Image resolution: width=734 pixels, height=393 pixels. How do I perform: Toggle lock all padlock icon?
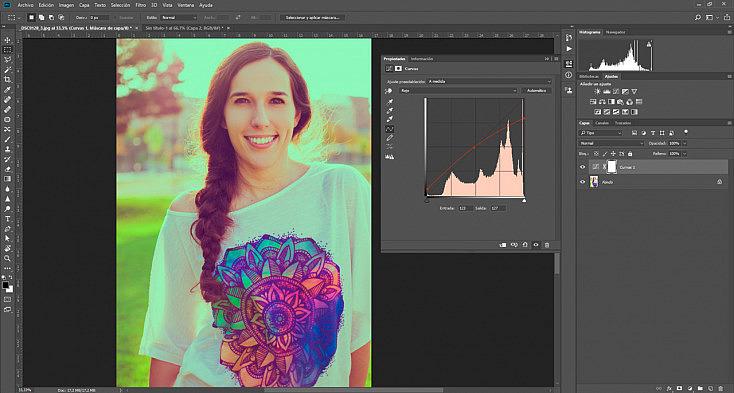click(x=630, y=153)
